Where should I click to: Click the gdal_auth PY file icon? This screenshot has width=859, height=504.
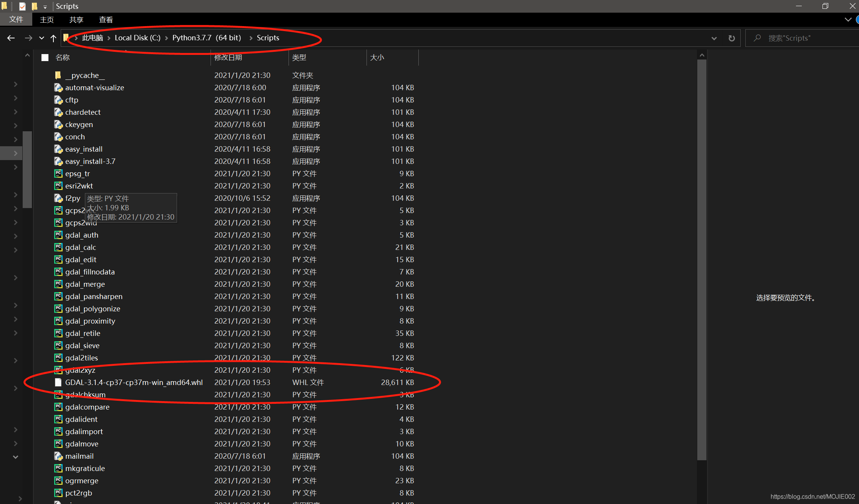click(58, 235)
